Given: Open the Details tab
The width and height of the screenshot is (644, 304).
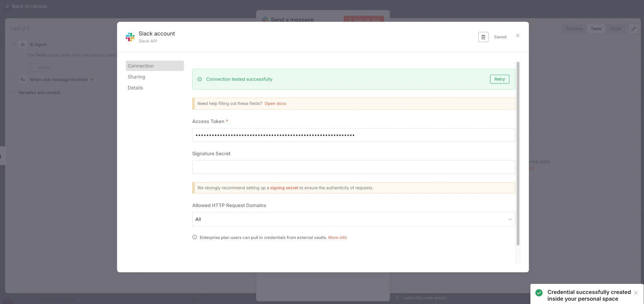Looking at the screenshot, I should [x=136, y=88].
